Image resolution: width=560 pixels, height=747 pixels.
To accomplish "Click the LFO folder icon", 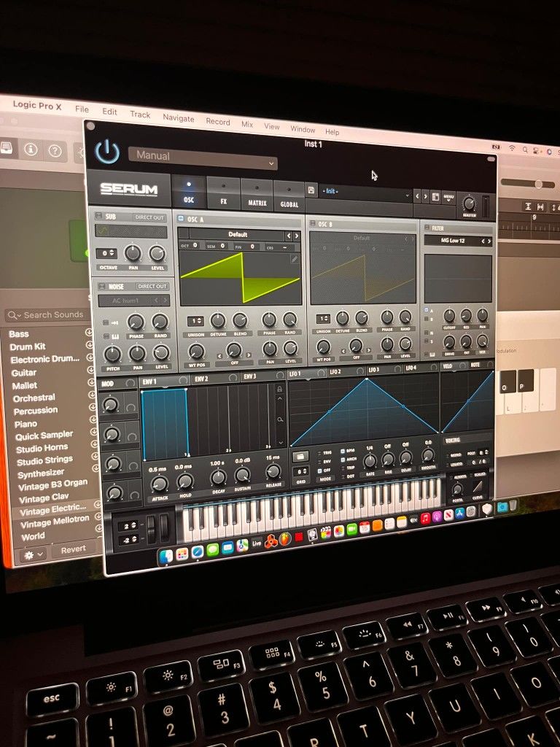I will coord(299,456).
